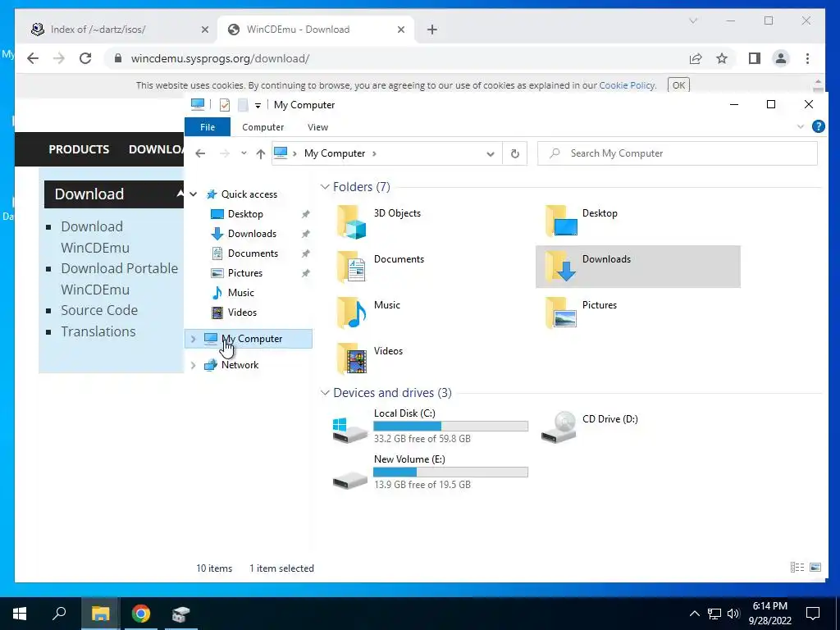Open the File menu tab

pos(208,127)
